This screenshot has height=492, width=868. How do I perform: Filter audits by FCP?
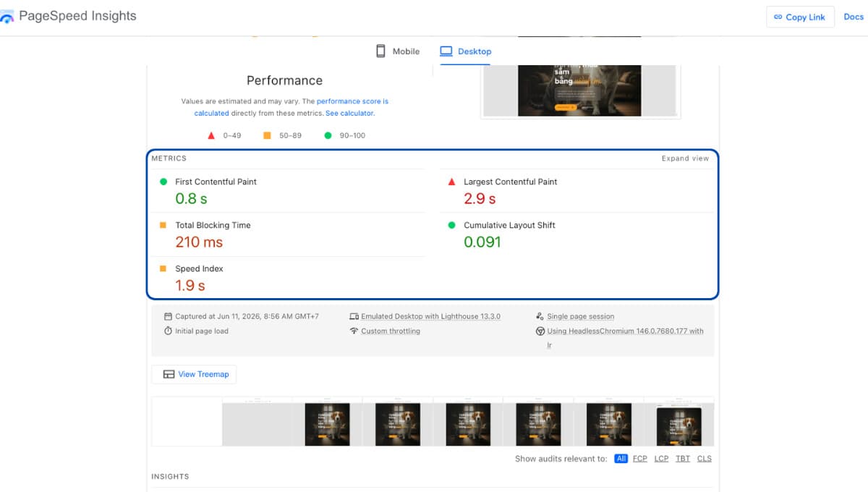[x=640, y=459]
